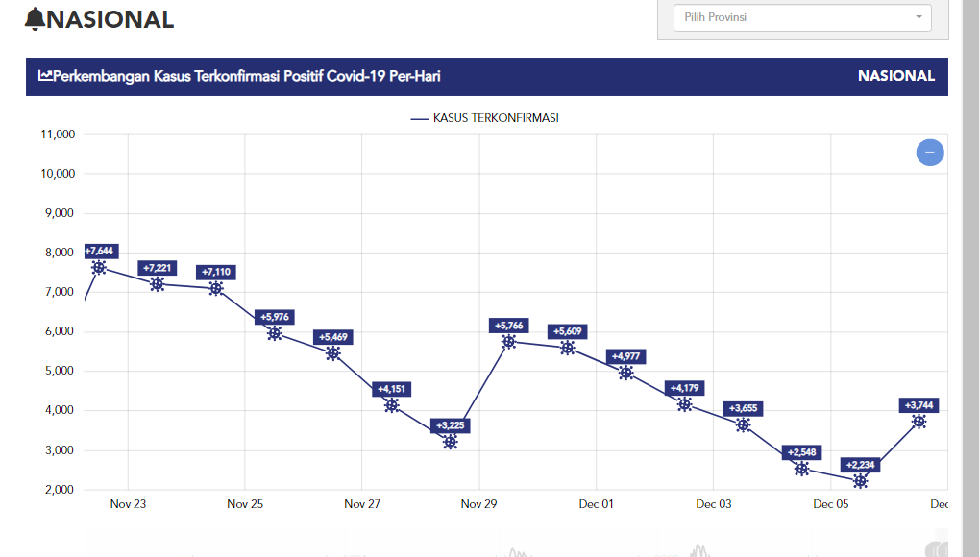980x557 pixels.
Task: Click the chart icon in the header bar
Action: 45,76
